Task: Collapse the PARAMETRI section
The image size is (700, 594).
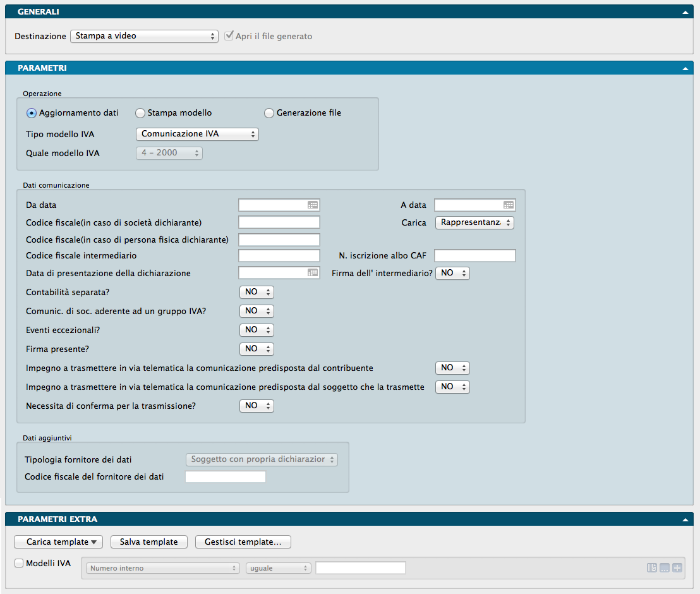Action: pyautogui.click(x=685, y=68)
